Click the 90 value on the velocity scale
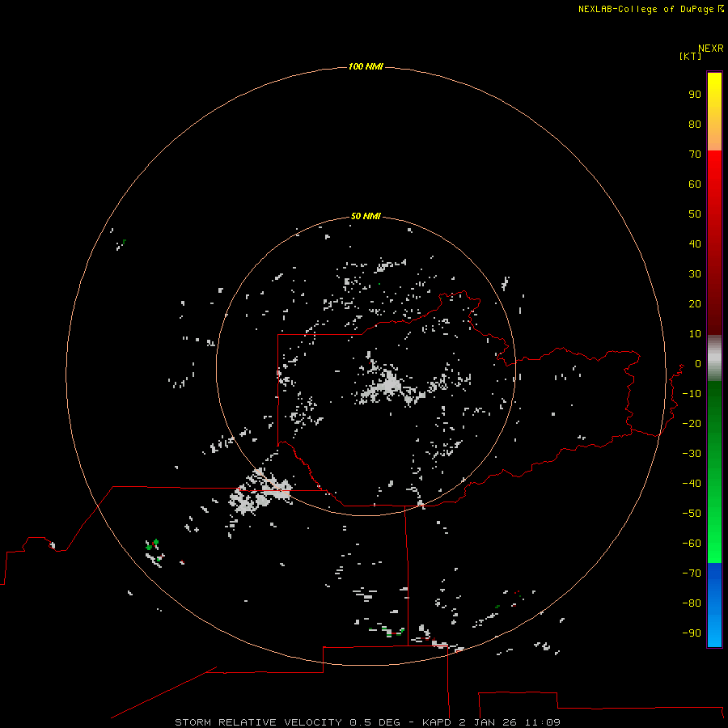728x728 pixels. pyautogui.click(x=695, y=95)
